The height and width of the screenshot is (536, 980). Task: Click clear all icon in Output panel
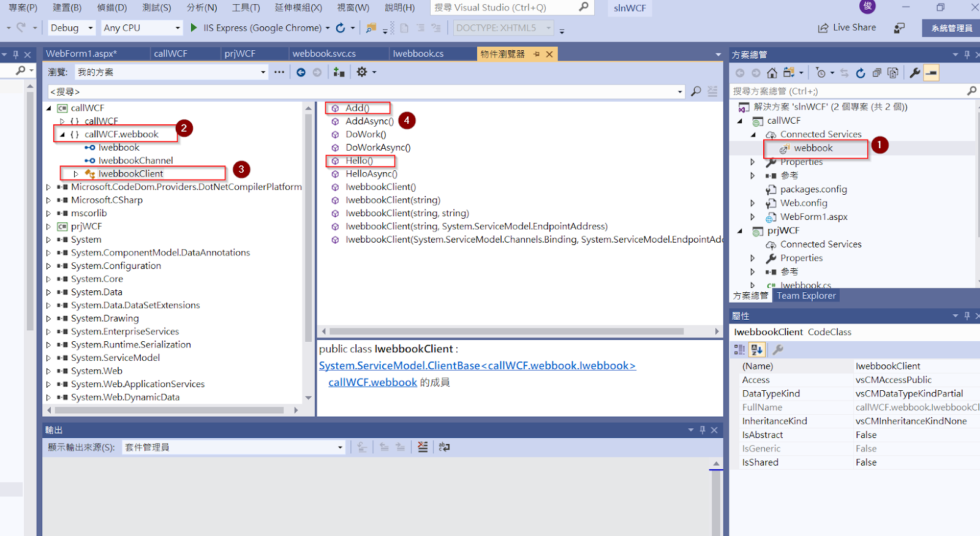pos(423,447)
